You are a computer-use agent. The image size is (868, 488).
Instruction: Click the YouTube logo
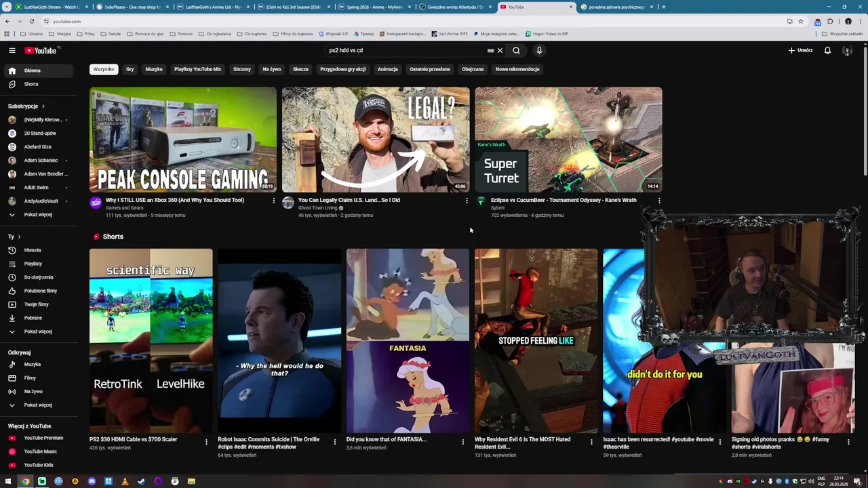(41, 50)
